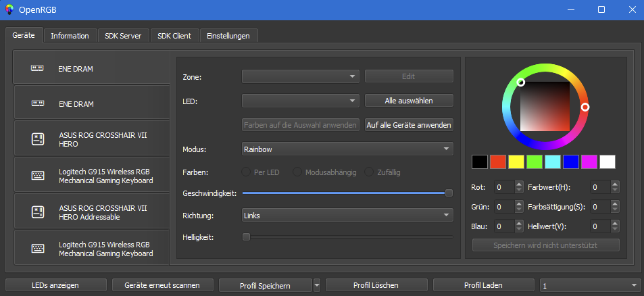Click the Alle auswählen button

[x=409, y=101]
